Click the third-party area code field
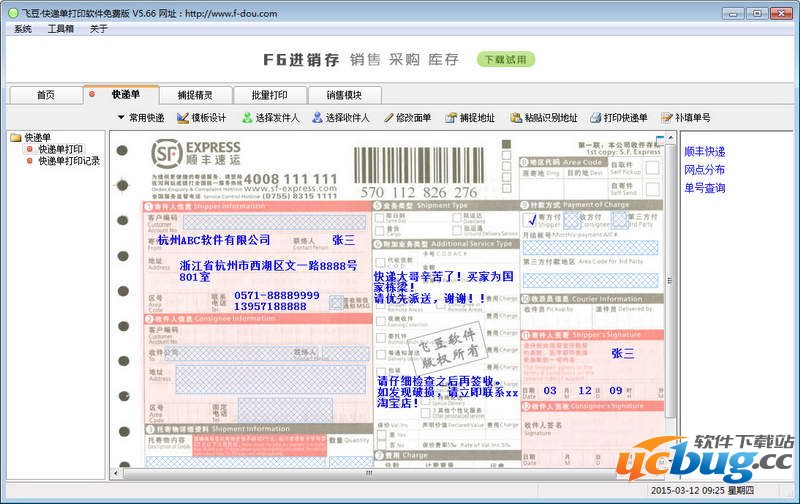The image size is (800, 504). point(590,280)
